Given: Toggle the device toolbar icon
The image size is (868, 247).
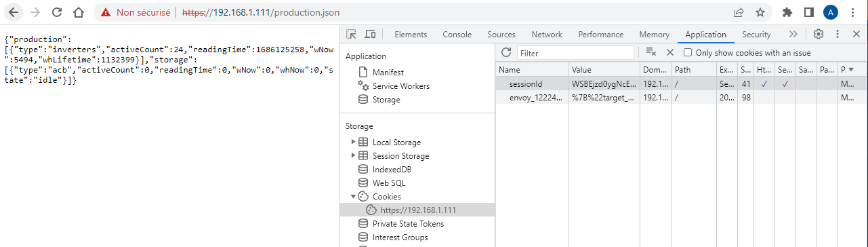Looking at the screenshot, I should tap(370, 34).
